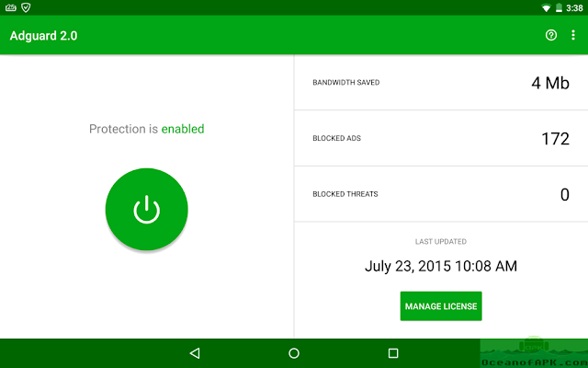Tap the 3:38 clock in status bar
This screenshot has width=588, height=368.
(x=574, y=8)
